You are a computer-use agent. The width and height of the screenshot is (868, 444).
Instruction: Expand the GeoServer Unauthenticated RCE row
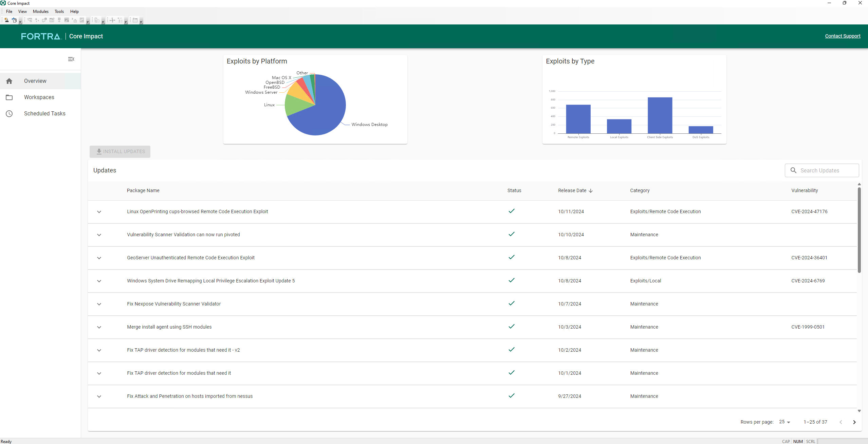99,258
